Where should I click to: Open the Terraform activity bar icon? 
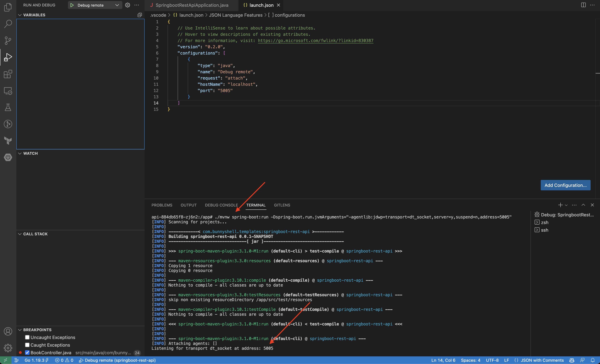point(8,141)
